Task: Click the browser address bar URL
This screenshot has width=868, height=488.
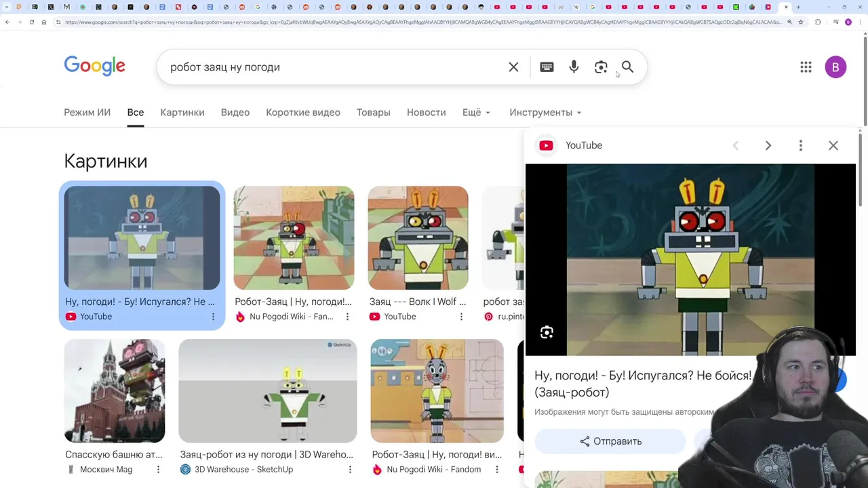Action: click(424, 22)
